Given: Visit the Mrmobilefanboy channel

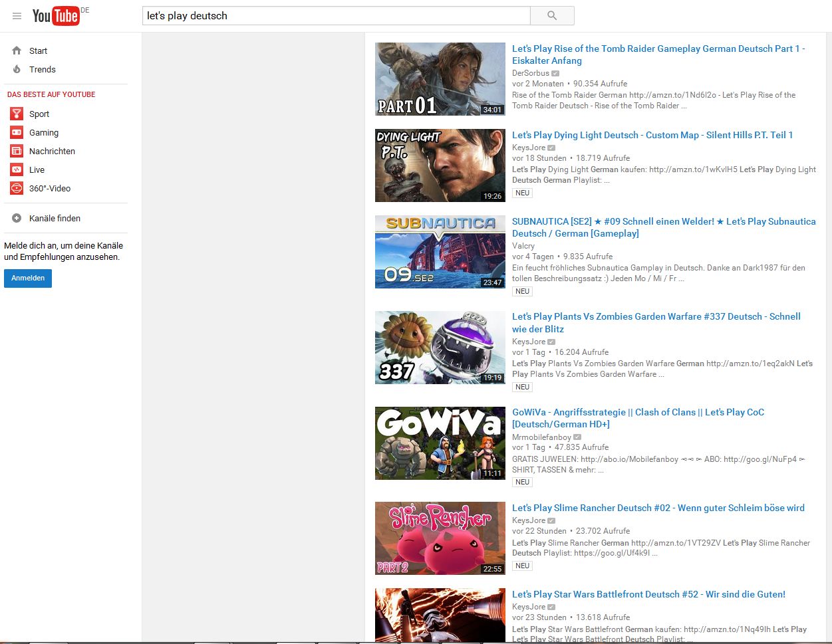Looking at the screenshot, I should click(541, 437).
